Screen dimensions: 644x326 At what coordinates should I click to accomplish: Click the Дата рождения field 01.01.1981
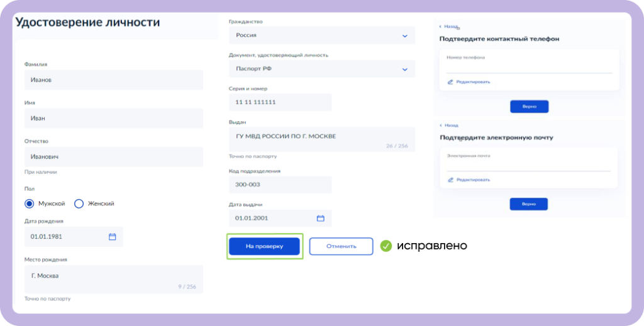74,237
